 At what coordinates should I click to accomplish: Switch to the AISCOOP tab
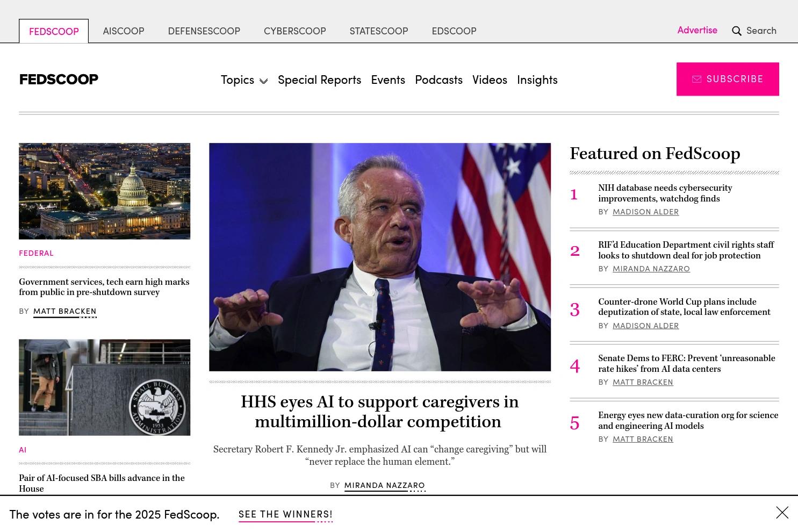[x=124, y=31]
